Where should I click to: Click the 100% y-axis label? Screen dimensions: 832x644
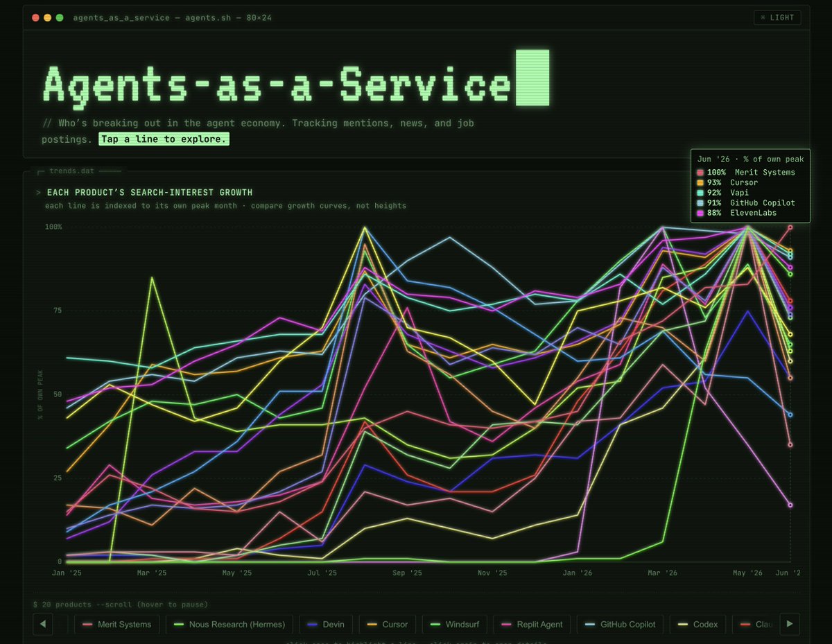(53, 227)
